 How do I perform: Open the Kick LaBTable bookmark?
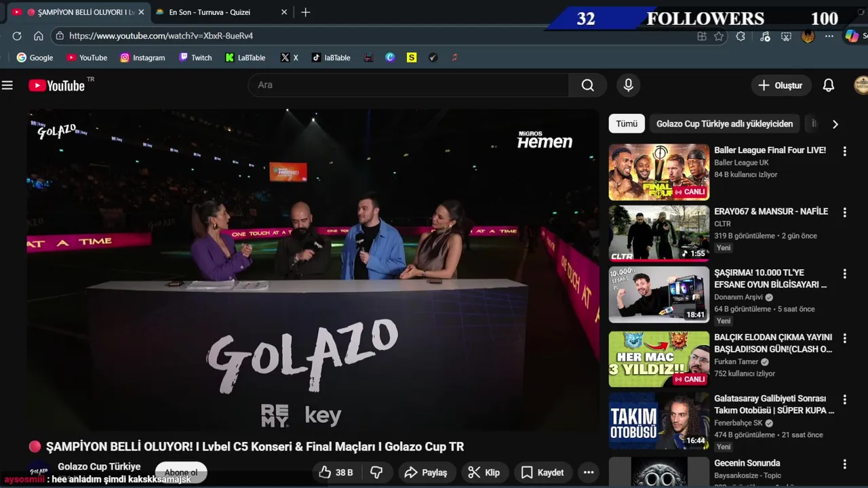coord(245,58)
